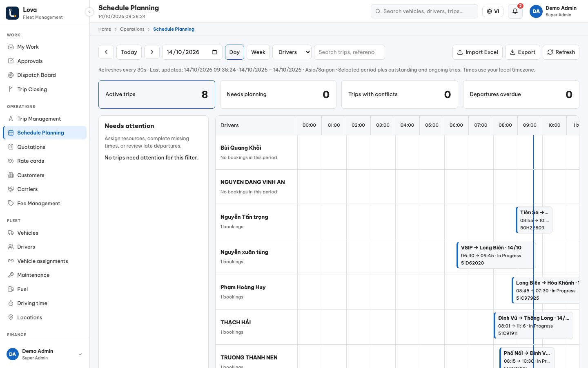Click the Refresh button
Viewport: 588px width, 368px height.
561,52
